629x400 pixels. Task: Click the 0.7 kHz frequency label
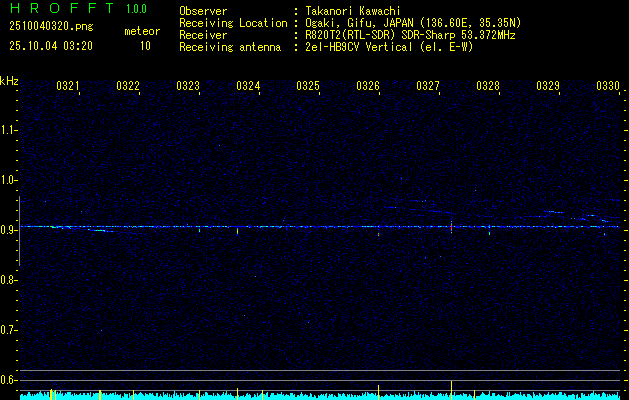(x=8, y=330)
